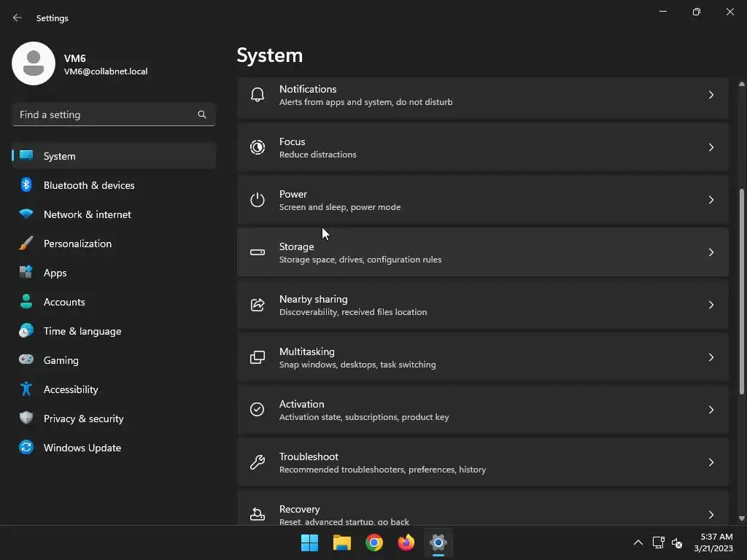Click the Activation checkmark icon
747x560 pixels.
(x=258, y=410)
